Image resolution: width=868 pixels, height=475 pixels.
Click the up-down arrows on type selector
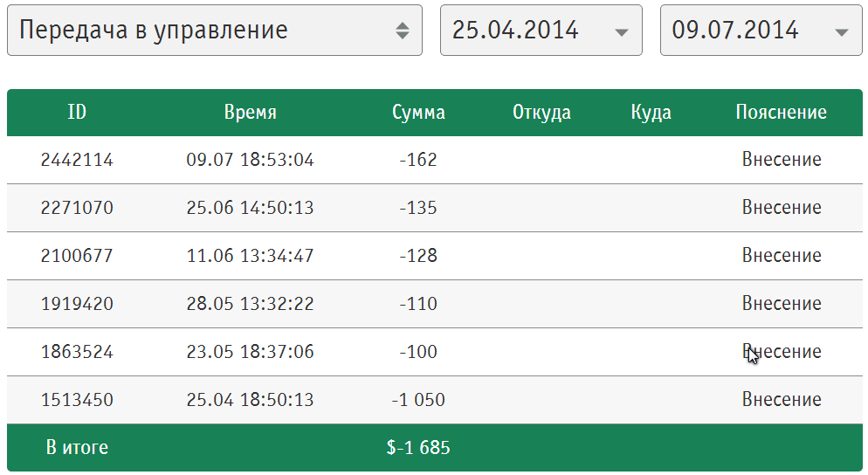click(x=402, y=31)
